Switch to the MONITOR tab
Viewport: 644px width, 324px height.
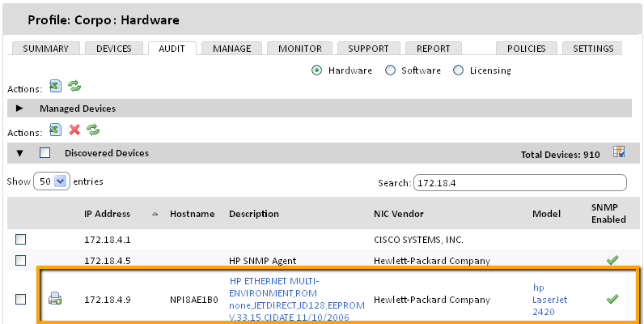[x=300, y=49]
